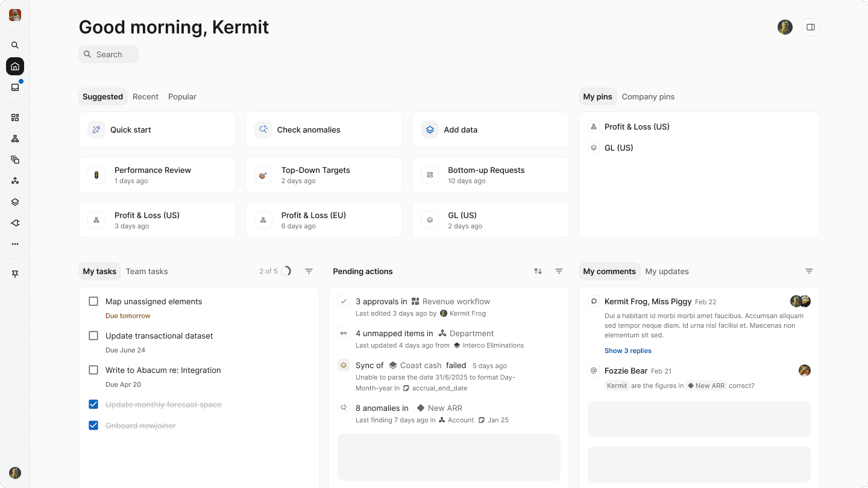This screenshot has width=868, height=488.
Task: Open workspace logo at sidebar top
Action: click(x=15, y=15)
